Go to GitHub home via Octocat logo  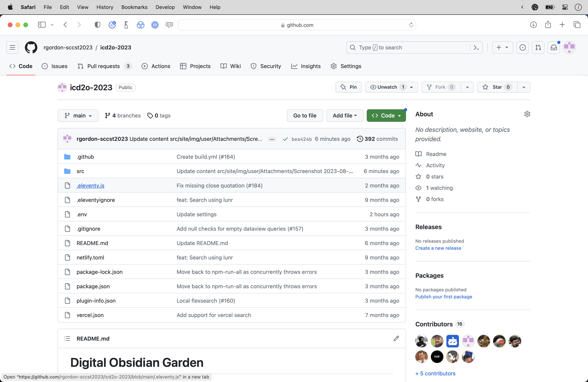31,47
